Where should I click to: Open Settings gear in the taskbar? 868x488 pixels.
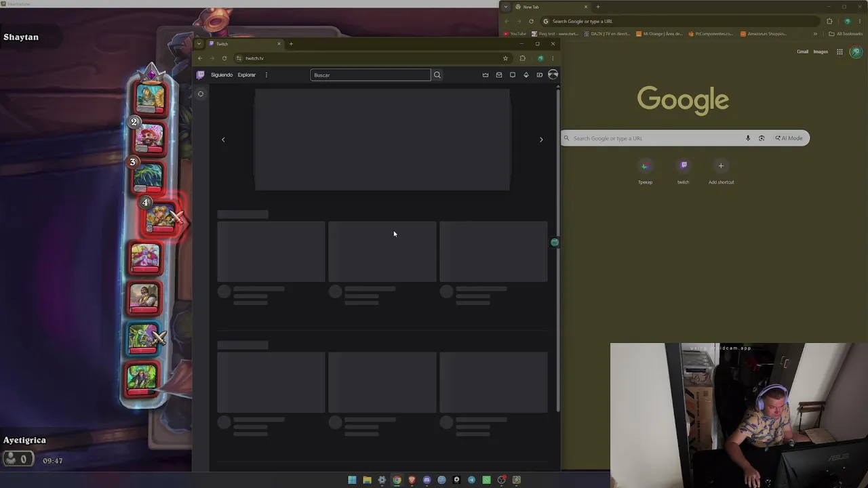pyautogui.click(x=382, y=480)
